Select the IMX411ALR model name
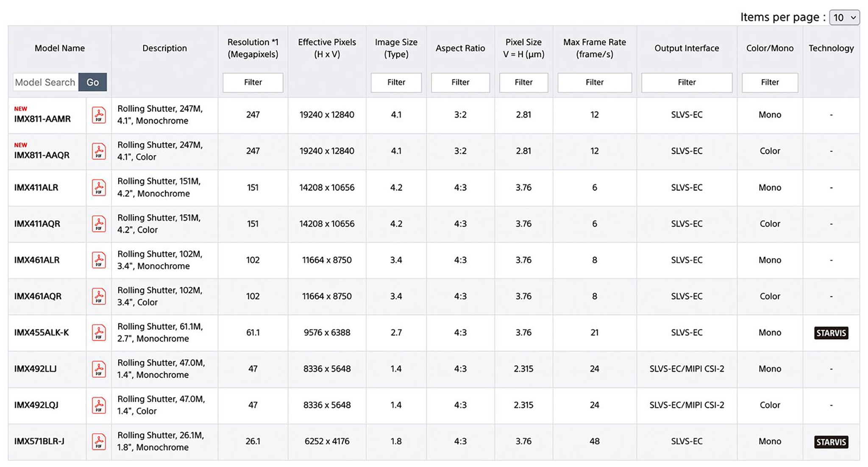Screen dimensions: 868x467 pos(36,187)
